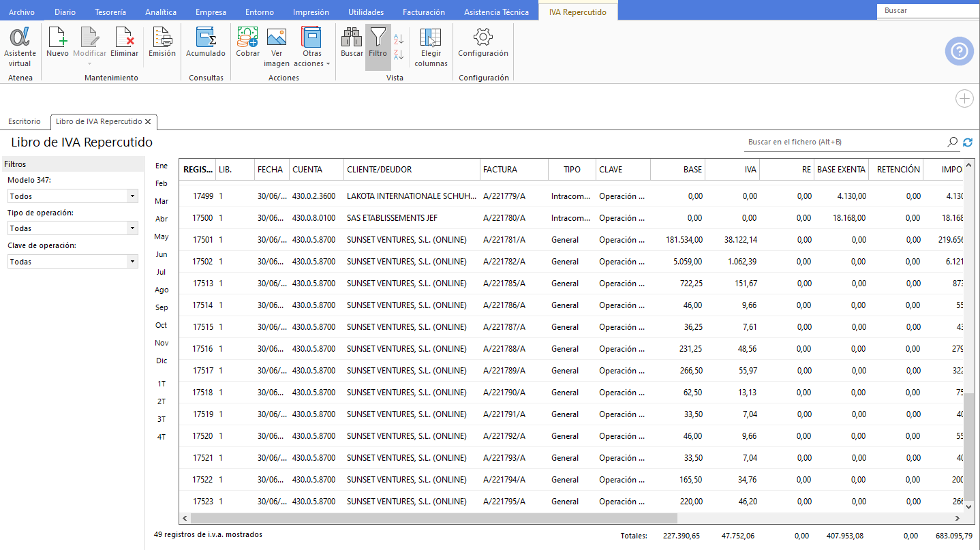This screenshot has height=550, width=980.
Task: Open Otras acciones menu
Action: 311,46
